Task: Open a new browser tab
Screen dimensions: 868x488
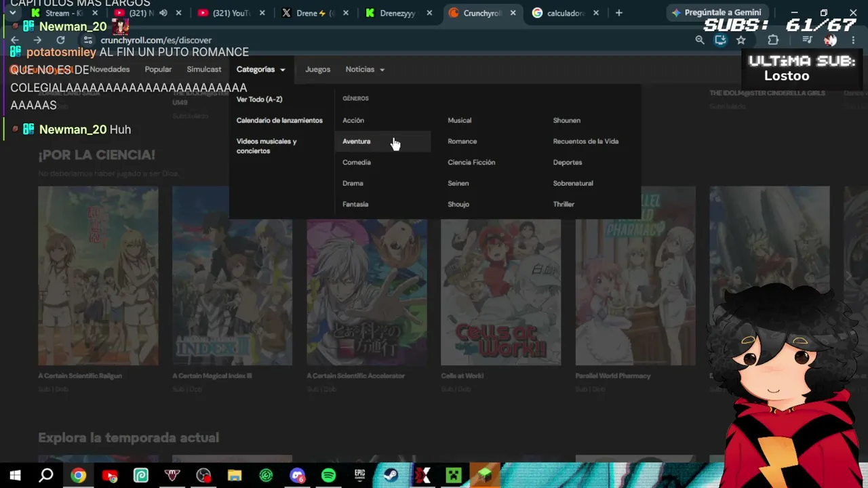Action: [x=618, y=13]
